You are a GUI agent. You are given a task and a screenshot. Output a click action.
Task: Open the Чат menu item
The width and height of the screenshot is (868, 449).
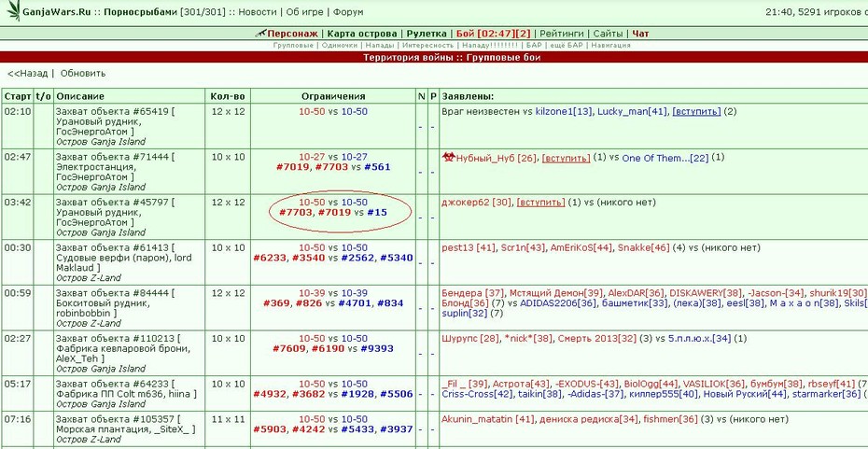pos(640,34)
